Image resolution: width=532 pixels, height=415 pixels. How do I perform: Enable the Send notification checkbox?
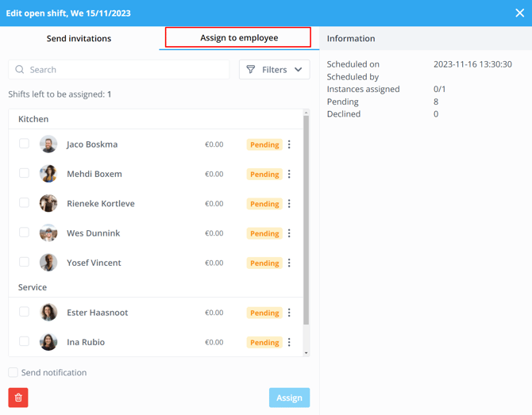[x=13, y=372]
